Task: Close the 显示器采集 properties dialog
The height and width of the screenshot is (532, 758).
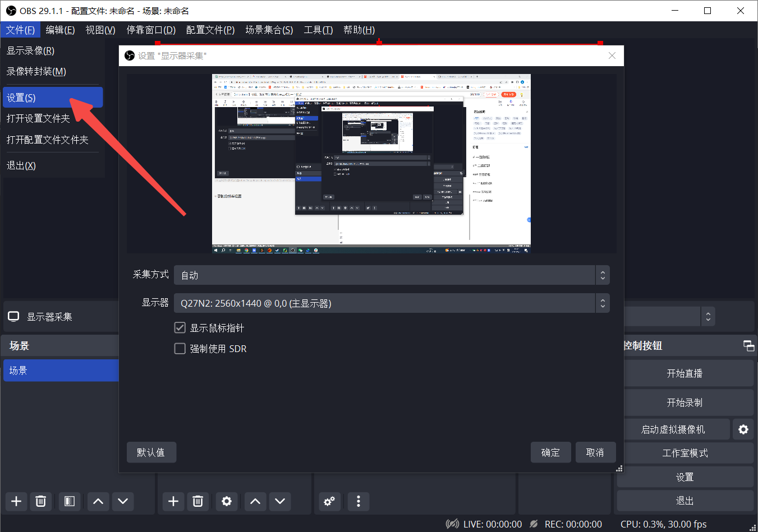Action: tap(612, 55)
